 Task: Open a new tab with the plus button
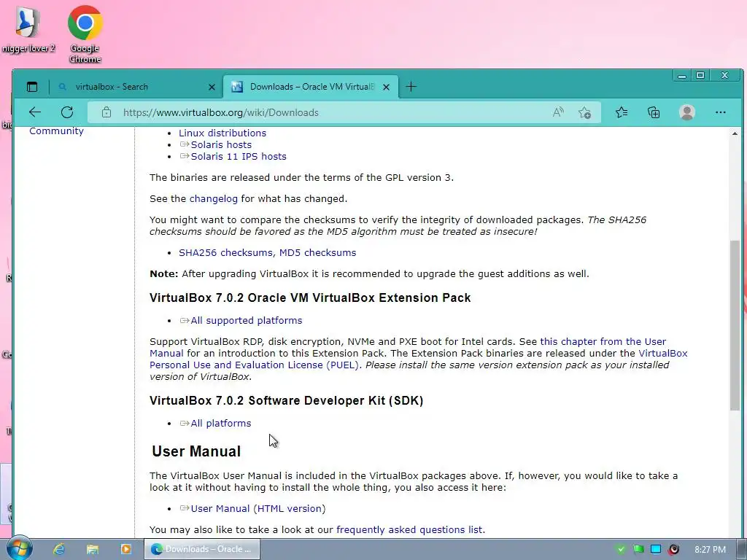411,87
